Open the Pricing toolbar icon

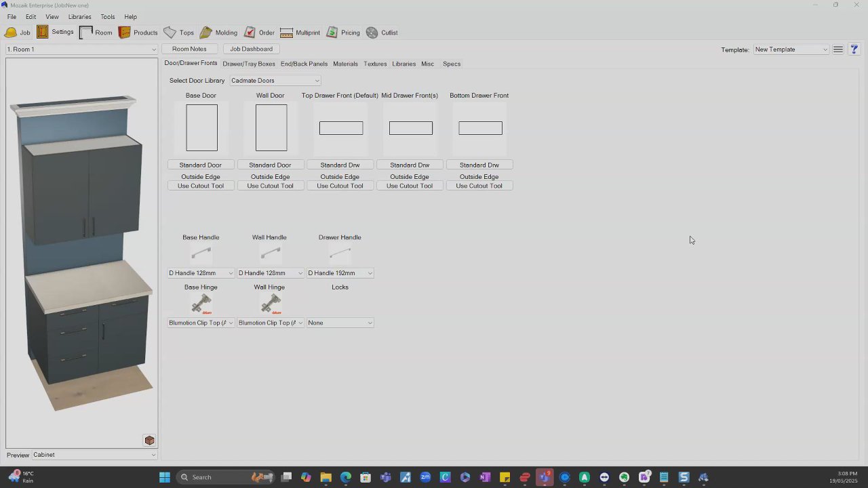pyautogui.click(x=332, y=33)
